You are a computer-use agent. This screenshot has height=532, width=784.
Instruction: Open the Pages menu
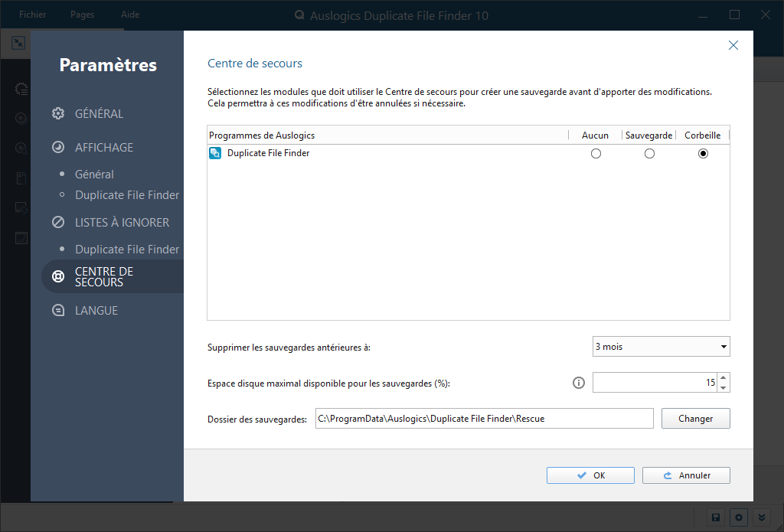click(82, 15)
